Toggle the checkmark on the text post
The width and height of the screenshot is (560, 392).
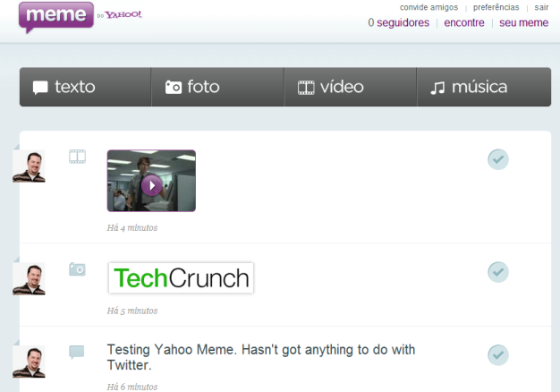[x=498, y=355]
